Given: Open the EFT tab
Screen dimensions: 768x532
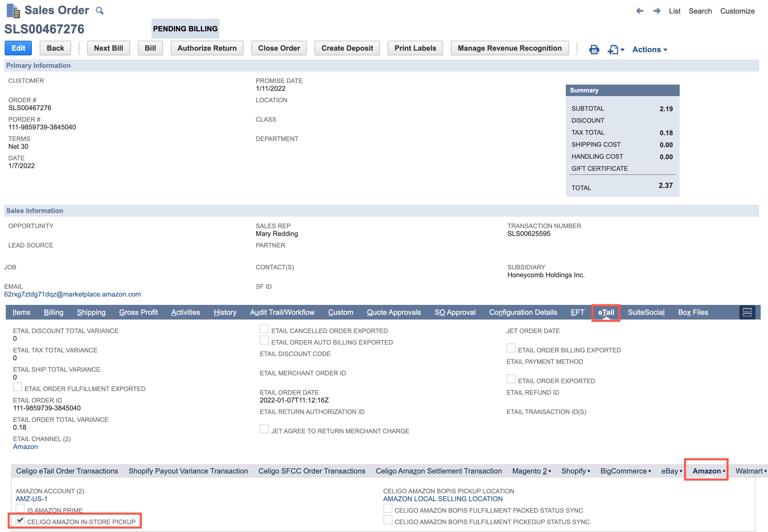Looking at the screenshot, I should click(577, 312).
